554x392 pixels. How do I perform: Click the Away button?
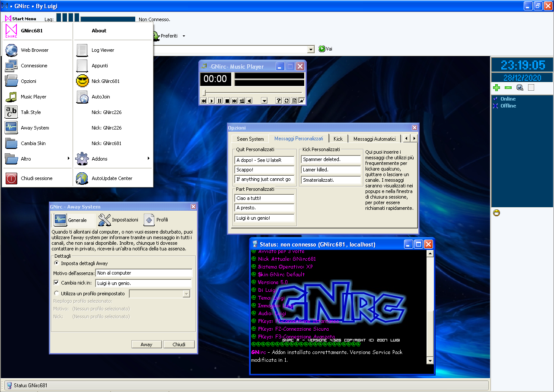[x=146, y=345]
